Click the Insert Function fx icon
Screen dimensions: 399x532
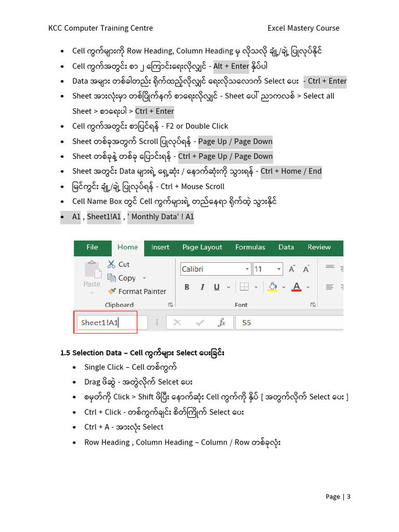(221, 322)
